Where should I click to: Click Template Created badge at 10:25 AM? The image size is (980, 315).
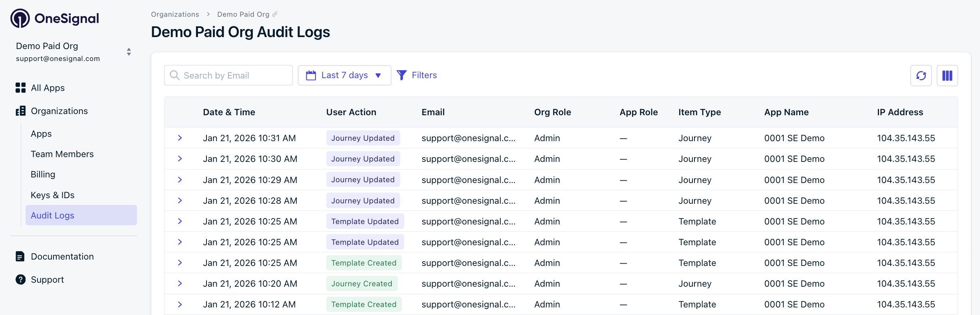click(364, 263)
